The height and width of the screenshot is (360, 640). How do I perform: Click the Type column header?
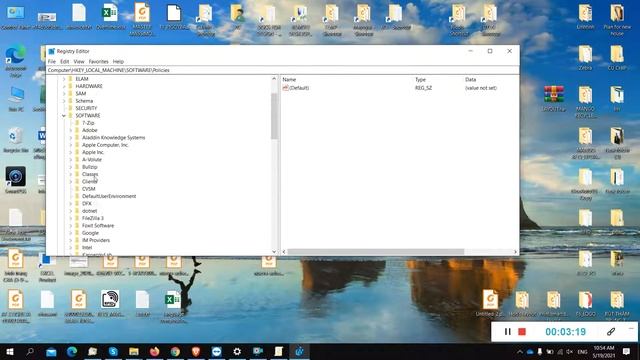pos(420,80)
